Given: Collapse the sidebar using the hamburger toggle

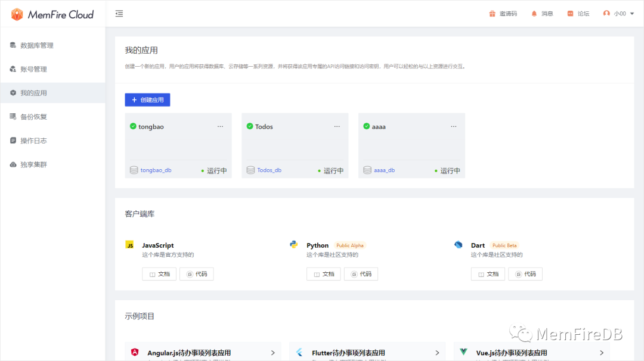Looking at the screenshot, I should click(119, 13).
